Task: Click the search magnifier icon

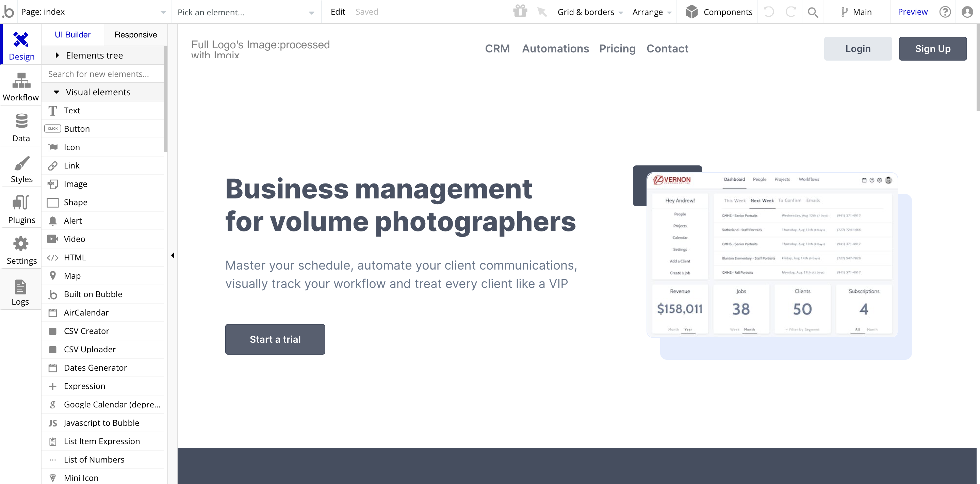Action: (813, 12)
